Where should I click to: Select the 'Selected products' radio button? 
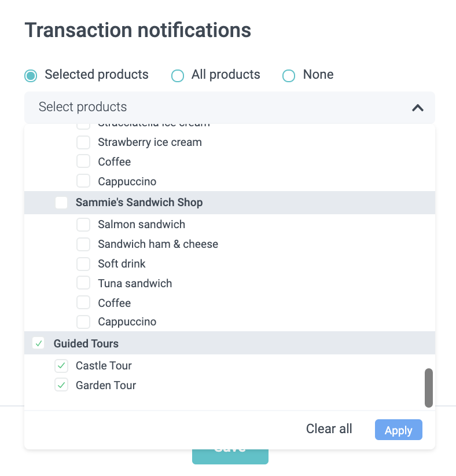click(x=31, y=75)
